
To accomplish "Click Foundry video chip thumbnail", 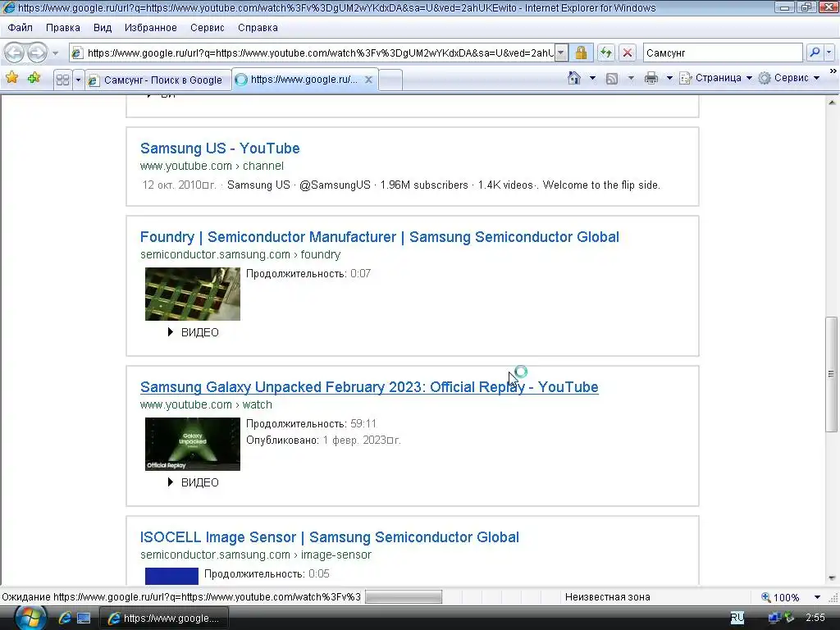I will tap(192, 294).
